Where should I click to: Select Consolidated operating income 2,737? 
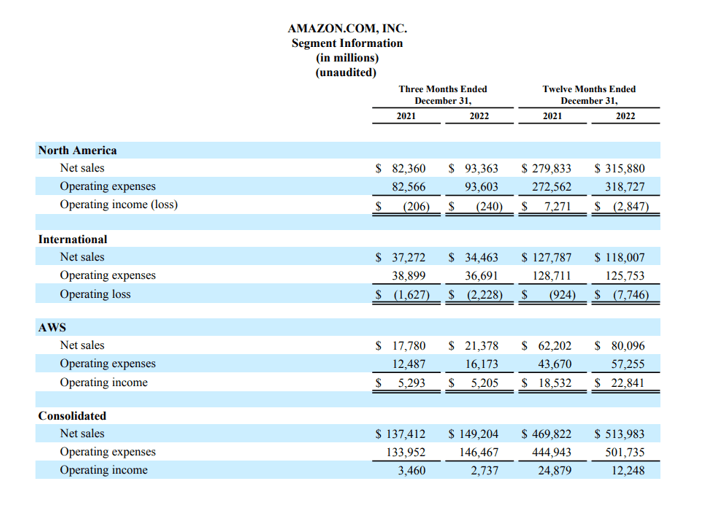point(484,470)
